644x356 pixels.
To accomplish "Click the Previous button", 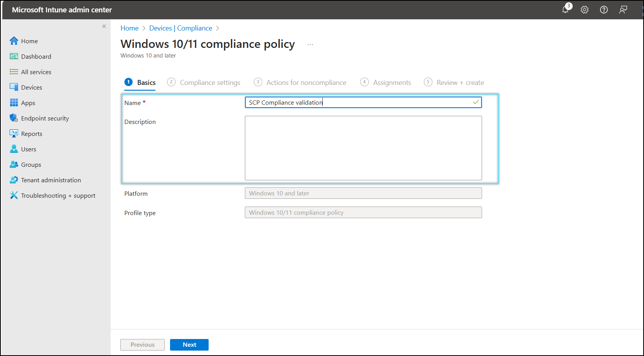I will (x=142, y=345).
